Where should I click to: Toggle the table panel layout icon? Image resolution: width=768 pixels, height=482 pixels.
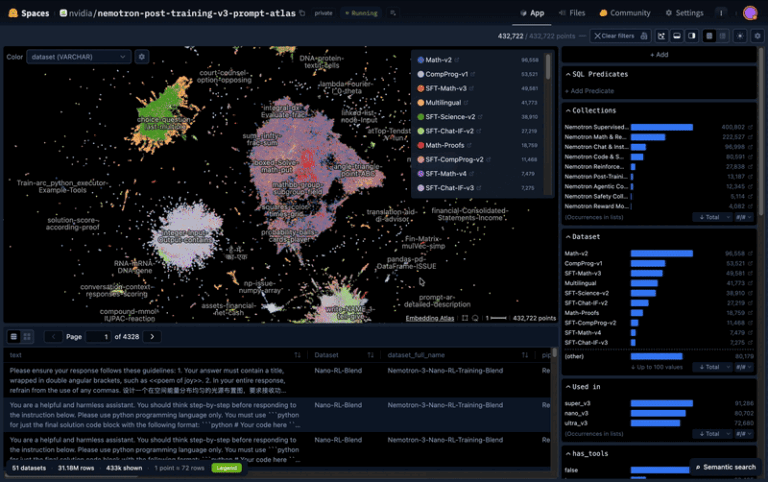[676, 36]
